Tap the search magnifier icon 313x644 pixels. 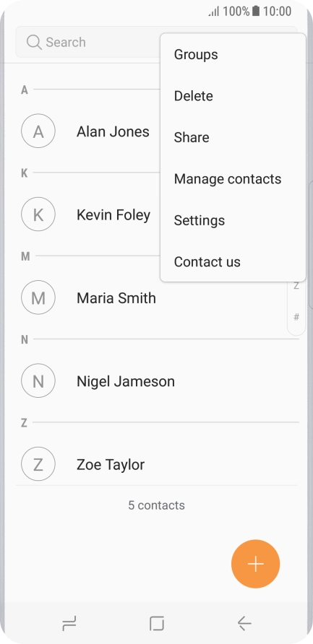(34, 42)
